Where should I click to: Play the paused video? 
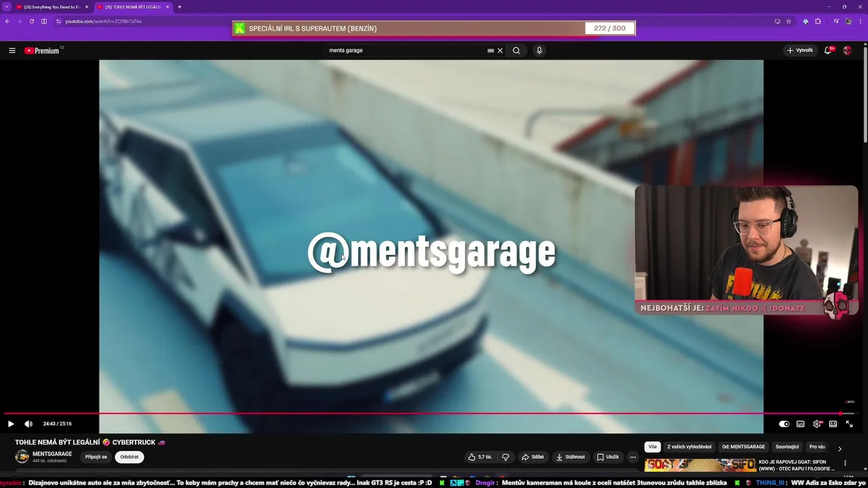pyautogui.click(x=11, y=424)
